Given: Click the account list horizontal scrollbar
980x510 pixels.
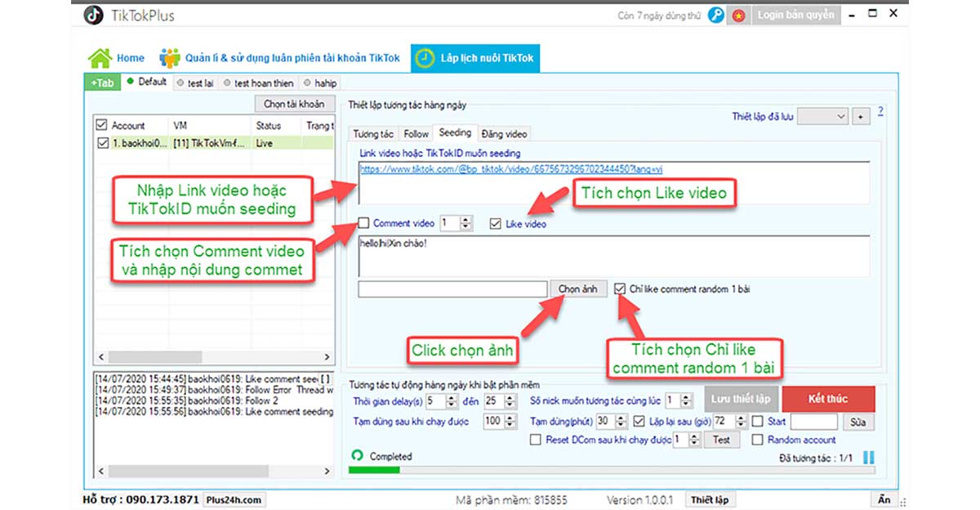Looking at the screenshot, I should coord(213,357).
